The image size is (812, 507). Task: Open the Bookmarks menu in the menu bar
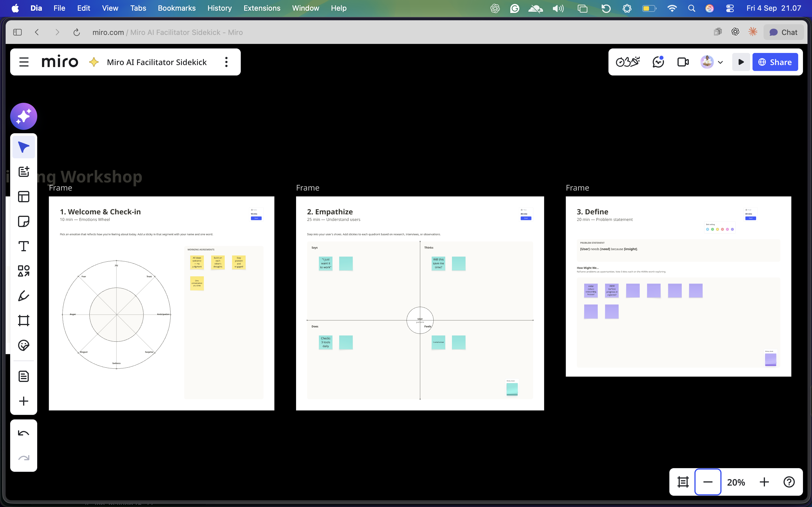[x=176, y=8]
